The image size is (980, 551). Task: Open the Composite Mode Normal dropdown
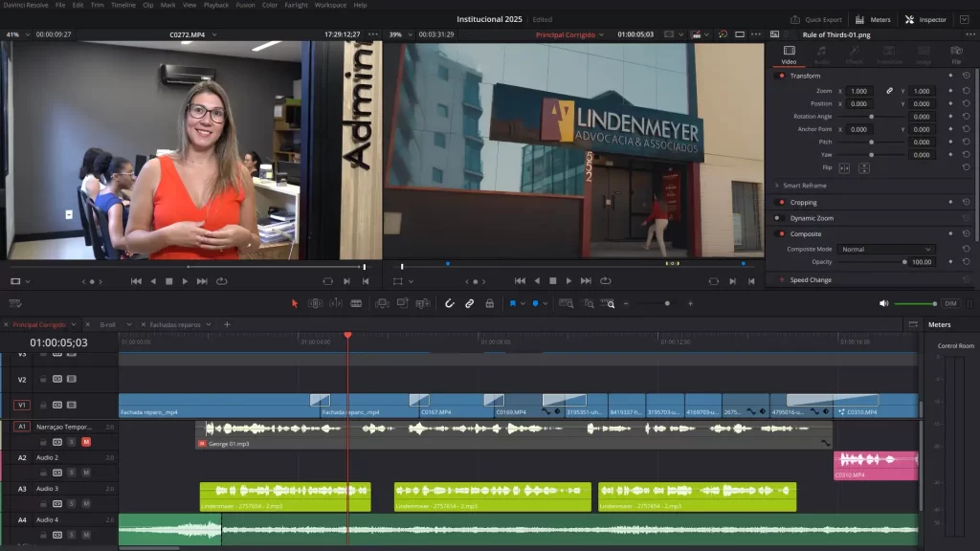coord(885,250)
